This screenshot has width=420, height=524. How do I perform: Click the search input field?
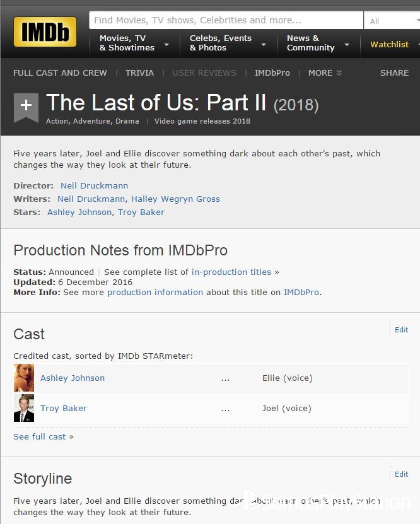226,20
